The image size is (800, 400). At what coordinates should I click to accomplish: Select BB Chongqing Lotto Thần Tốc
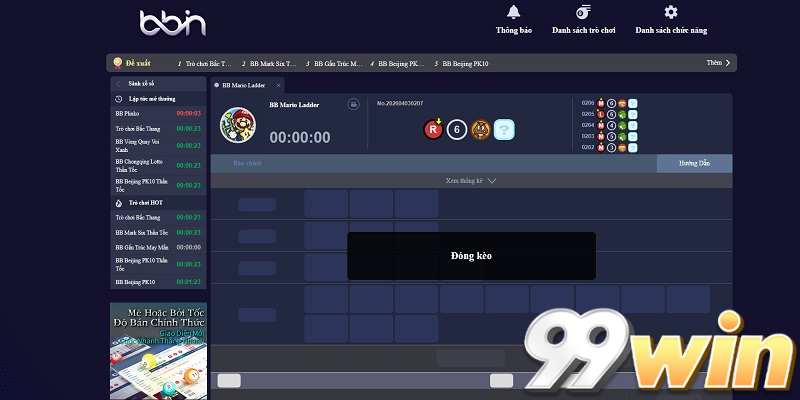point(158,165)
